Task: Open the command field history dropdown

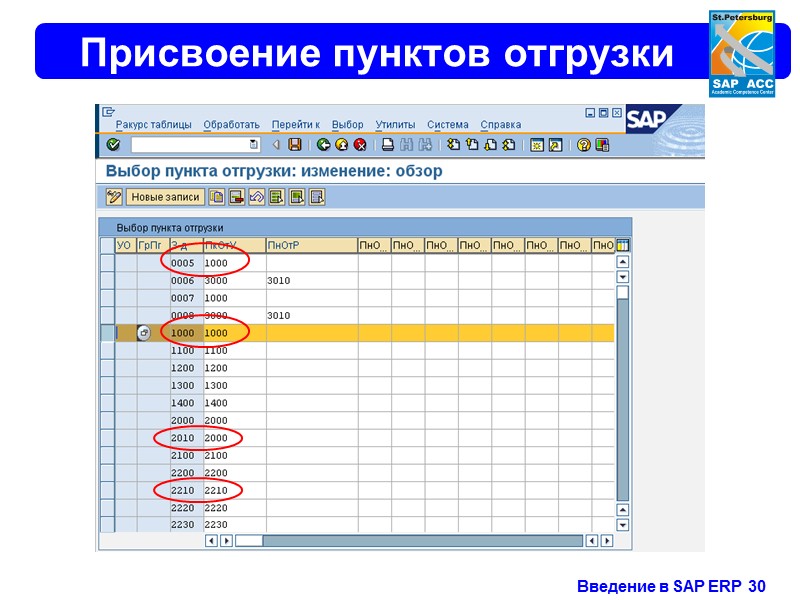Action: click(254, 145)
